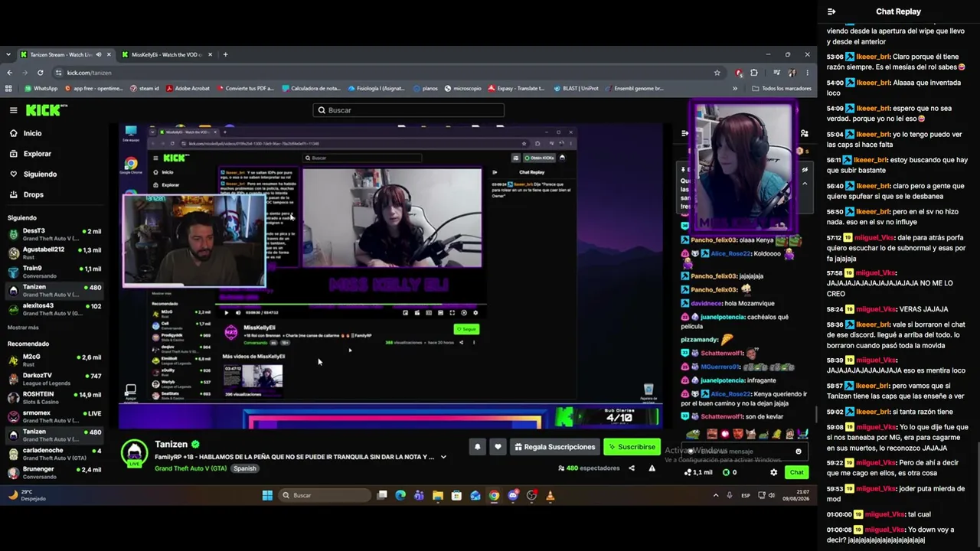Click the green Kick logo
This screenshot has height=551, width=980.
pyautogui.click(x=46, y=110)
